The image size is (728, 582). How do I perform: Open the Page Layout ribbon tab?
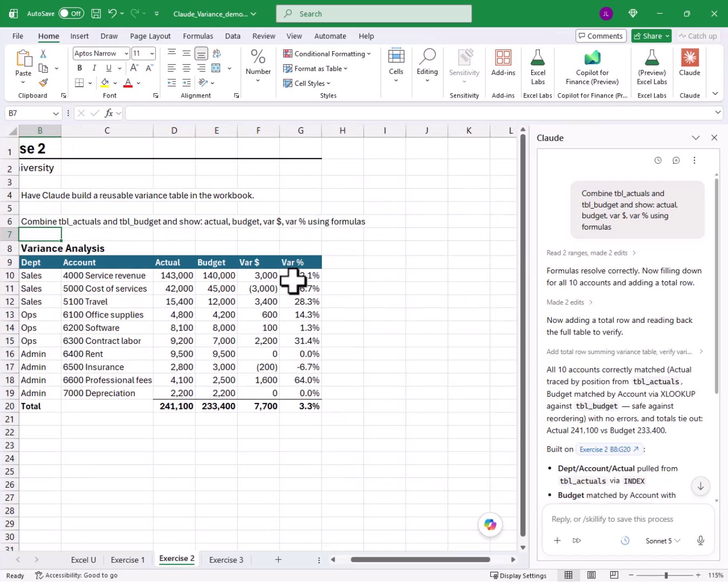(150, 36)
